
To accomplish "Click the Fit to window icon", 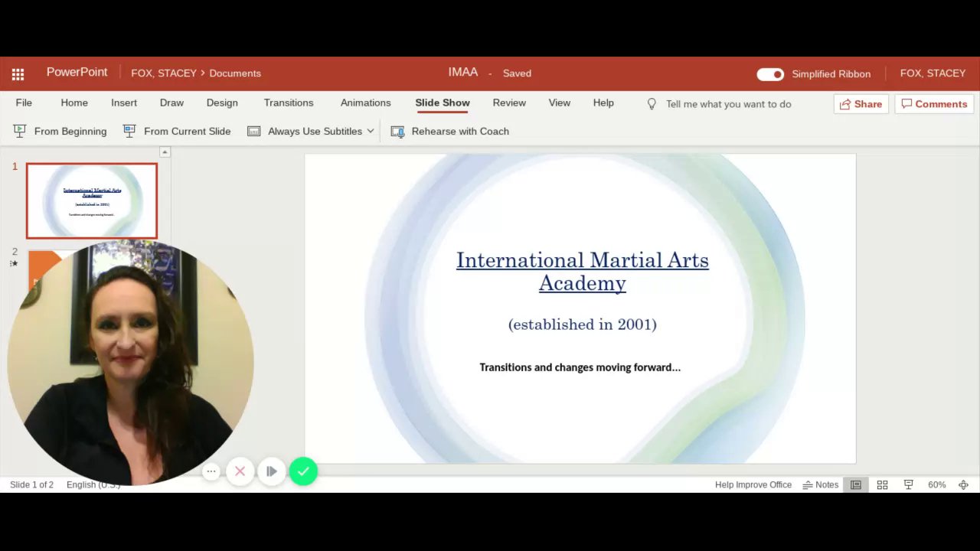I will pyautogui.click(x=964, y=484).
